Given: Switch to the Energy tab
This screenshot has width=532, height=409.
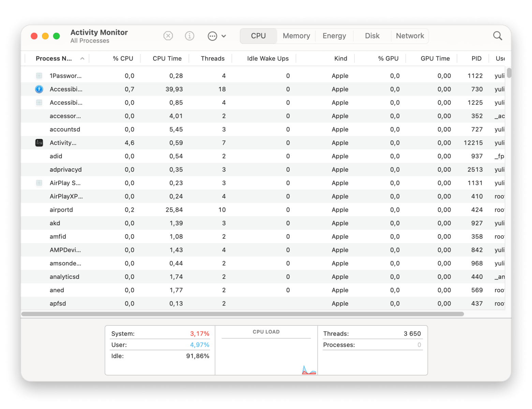Looking at the screenshot, I should pyautogui.click(x=334, y=36).
